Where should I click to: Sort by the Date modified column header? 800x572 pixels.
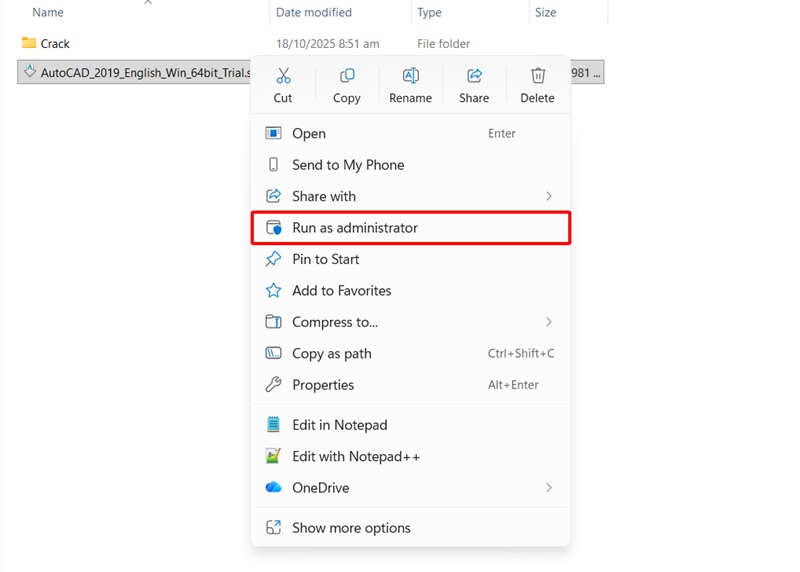pyautogui.click(x=314, y=12)
